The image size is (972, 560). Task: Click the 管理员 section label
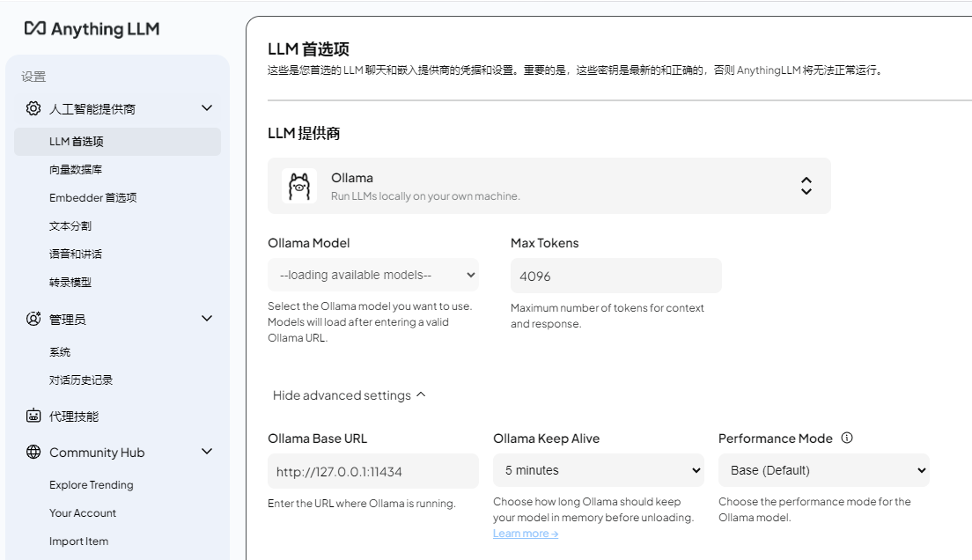(x=68, y=320)
